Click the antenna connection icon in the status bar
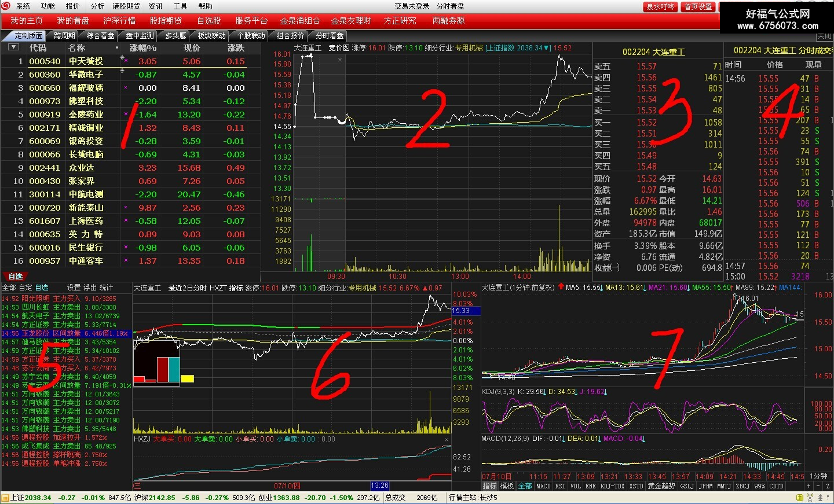The width and height of the screenshot is (834, 504). pyautogui.click(x=810, y=498)
